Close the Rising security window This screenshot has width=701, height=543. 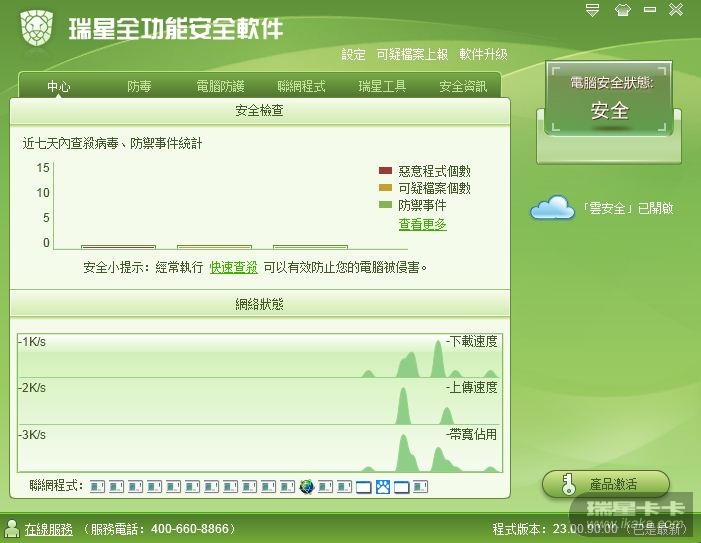pyautogui.click(x=676, y=9)
